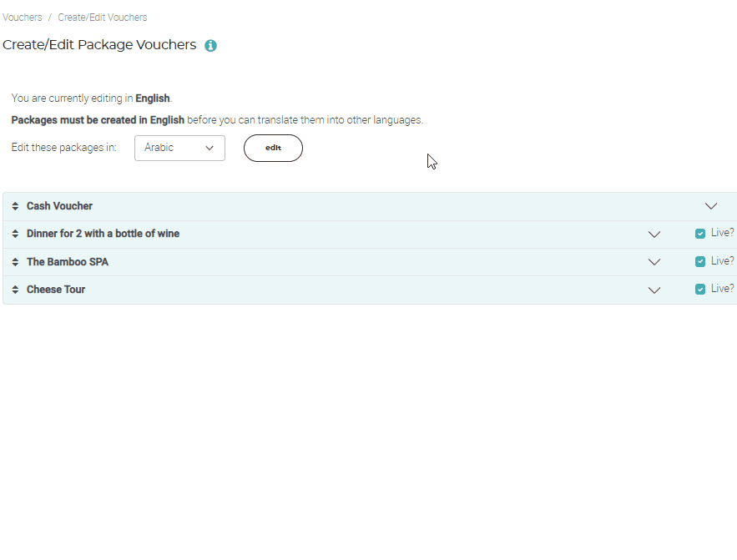This screenshot has height=560, width=737.
Task: Click reorder handle for Dinner for 2
Action: point(15,235)
